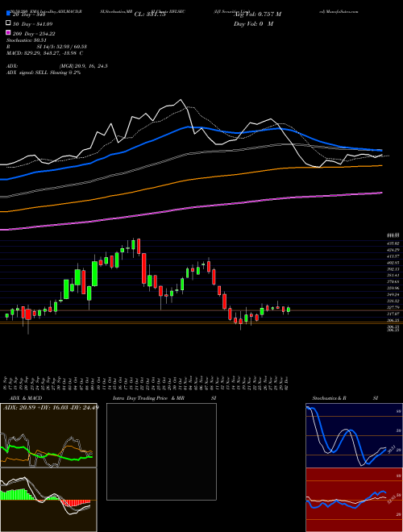Click the blue 20-day EMA line peak
403x532 pixels.
189,127
